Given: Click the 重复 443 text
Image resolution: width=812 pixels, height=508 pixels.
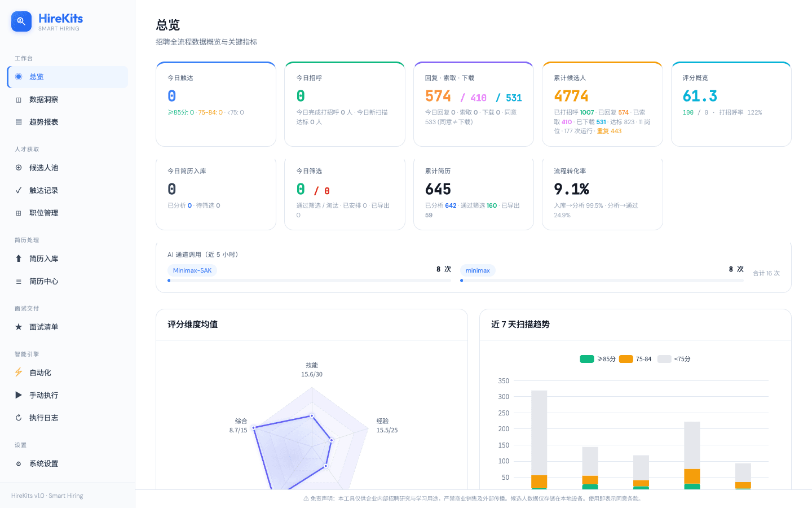Looking at the screenshot, I should pos(609,131).
